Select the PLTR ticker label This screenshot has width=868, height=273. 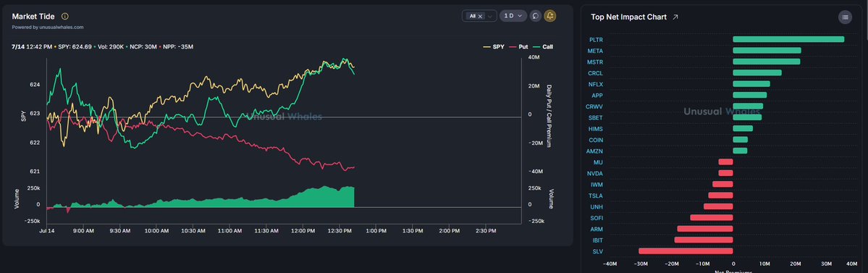click(597, 40)
